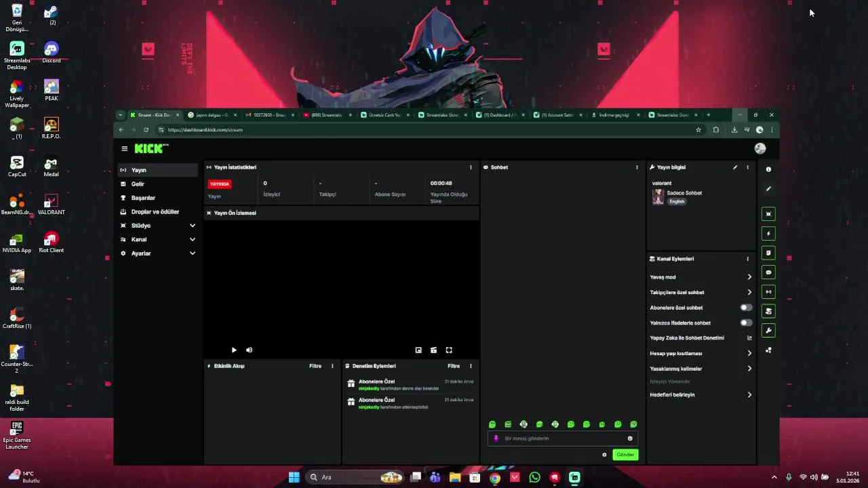
Task: Select the first green Kick emote
Action: (x=492, y=424)
